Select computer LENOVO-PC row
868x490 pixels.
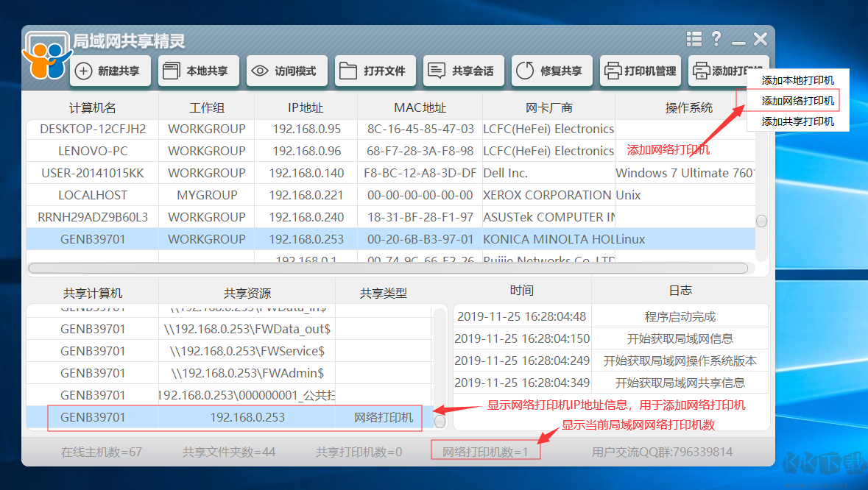click(391, 151)
